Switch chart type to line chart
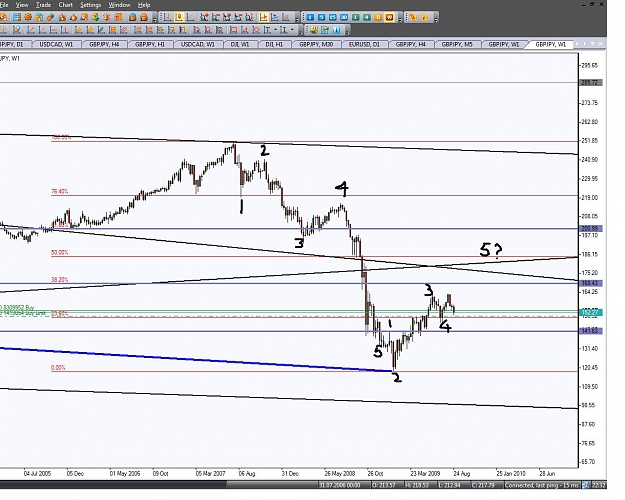625x500 pixels. 190,17
